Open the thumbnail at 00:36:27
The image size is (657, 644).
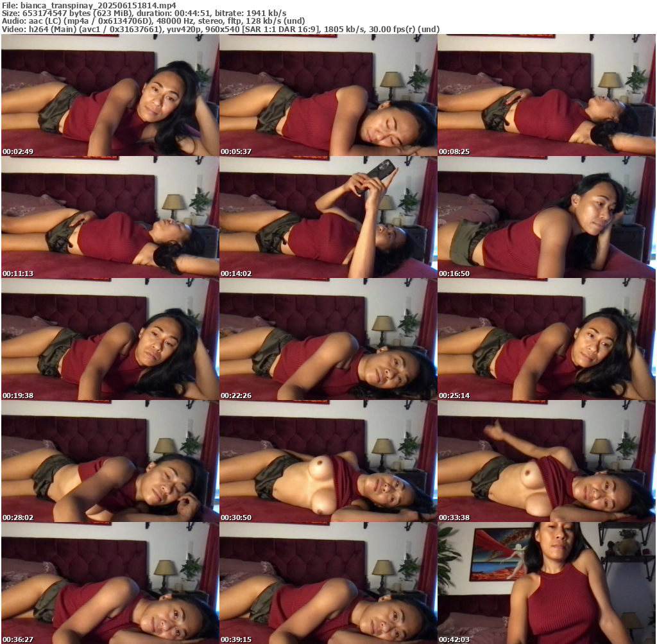click(x=110, y=583)
